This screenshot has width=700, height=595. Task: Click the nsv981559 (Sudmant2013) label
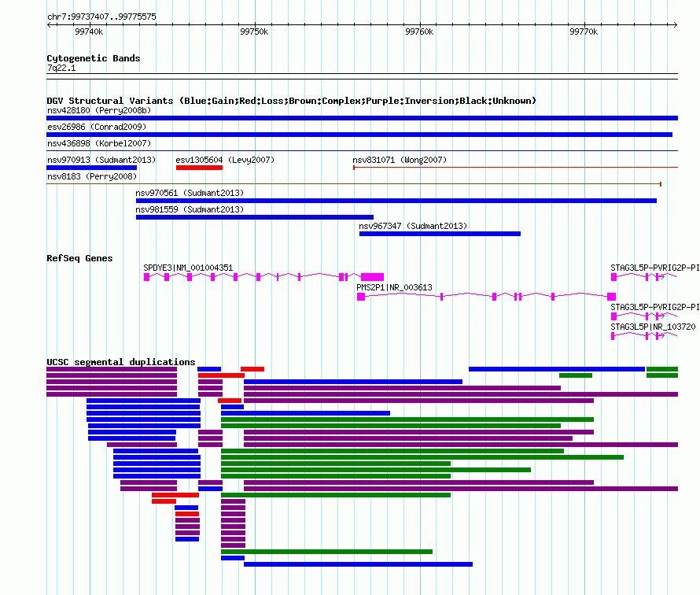(190, 209)
